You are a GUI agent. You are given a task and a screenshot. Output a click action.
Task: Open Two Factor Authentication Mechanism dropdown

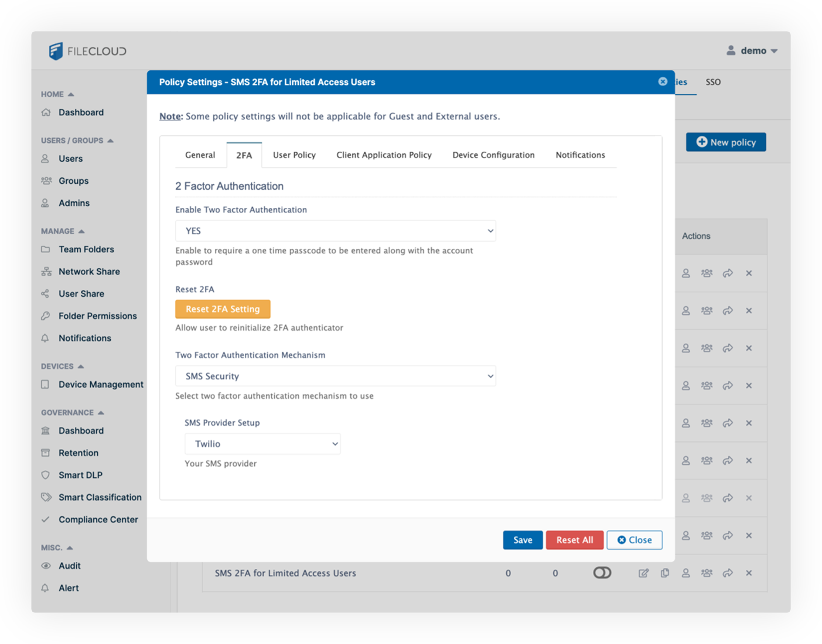(x=335, y=376)
